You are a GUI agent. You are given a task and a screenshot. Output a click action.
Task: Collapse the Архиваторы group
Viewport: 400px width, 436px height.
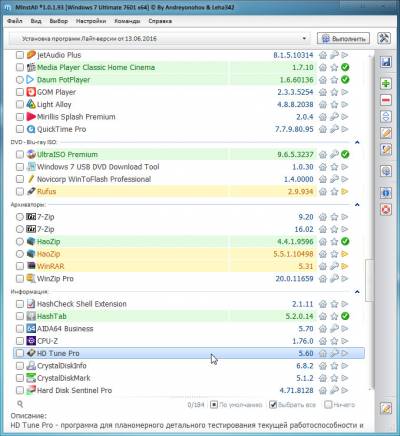click(x=357, y=204)
